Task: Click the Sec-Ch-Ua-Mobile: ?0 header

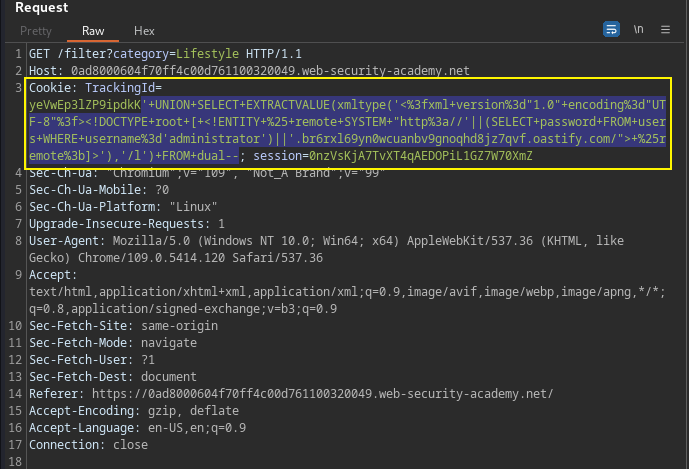Action: [99, 190]
